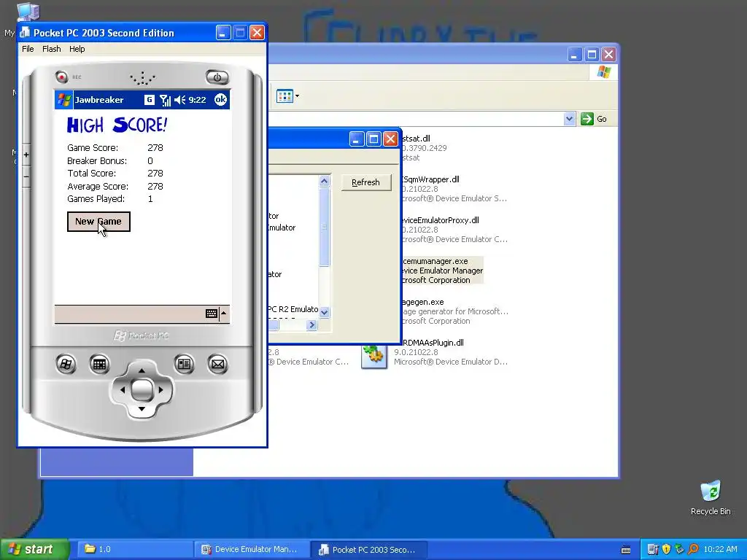Push the mail envelope hardware button

[x=217, y=365]
